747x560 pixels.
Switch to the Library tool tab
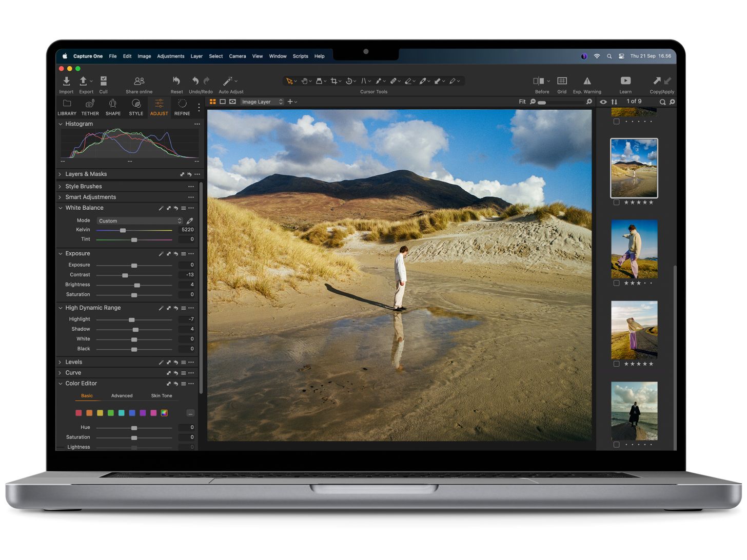click(x=67, y=107)
